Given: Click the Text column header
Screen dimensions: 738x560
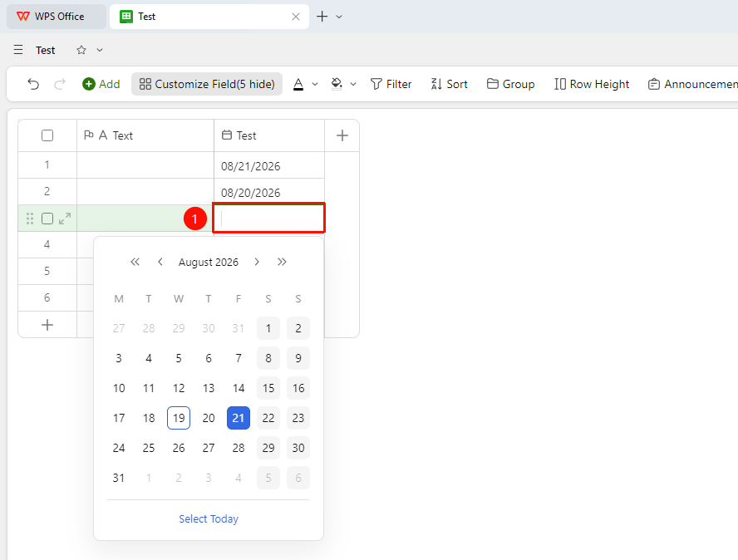Looking at the screenshot, I should 145,135.
